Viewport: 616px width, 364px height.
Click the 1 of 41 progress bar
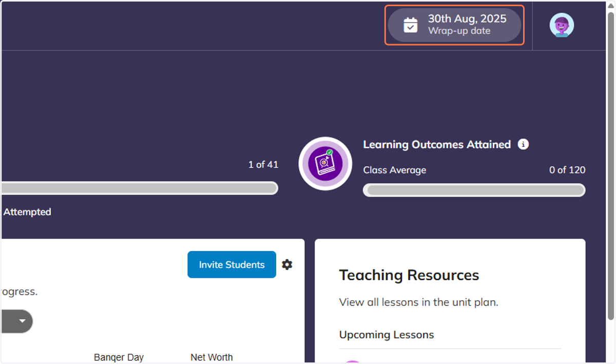(139, 188)
